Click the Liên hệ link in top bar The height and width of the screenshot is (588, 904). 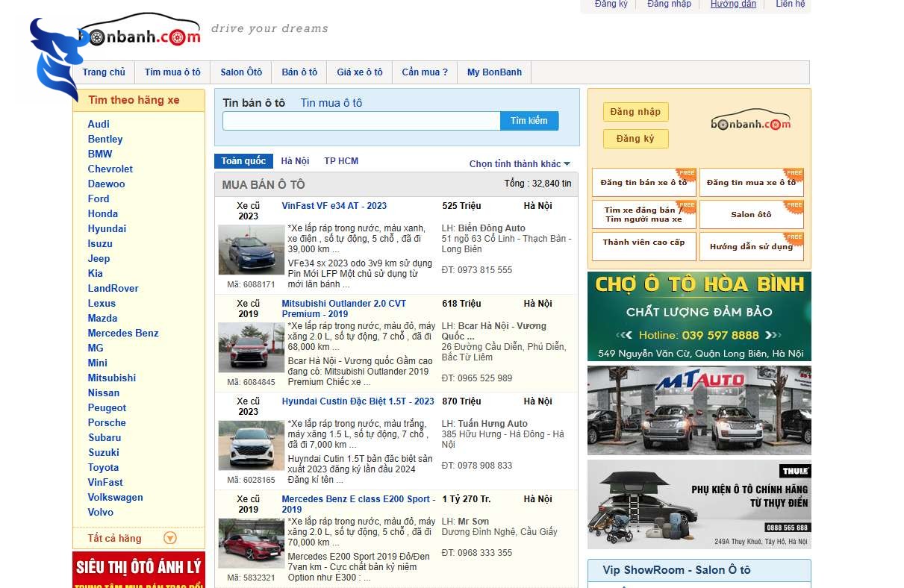coord(791,4)
